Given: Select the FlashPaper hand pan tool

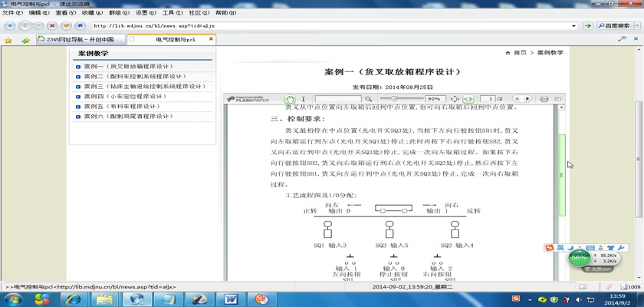Looking at the screenshot, I should (290, 99).
